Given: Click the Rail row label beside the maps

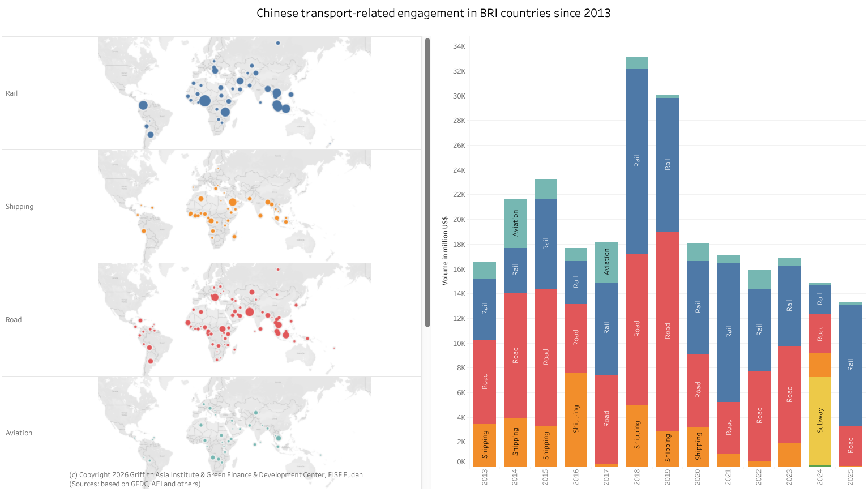Looking at the screenshot, I should point(12,93).
